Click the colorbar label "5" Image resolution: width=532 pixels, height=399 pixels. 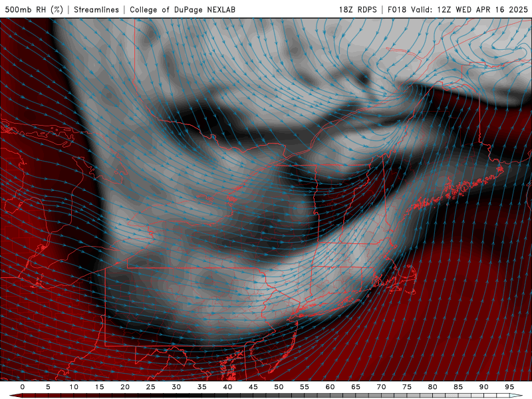[48, 387]
